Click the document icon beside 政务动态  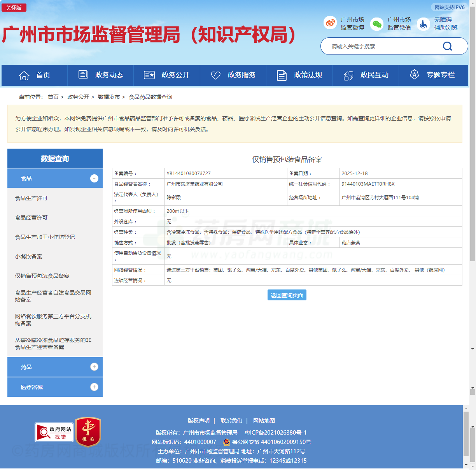(x=83, y=74)
